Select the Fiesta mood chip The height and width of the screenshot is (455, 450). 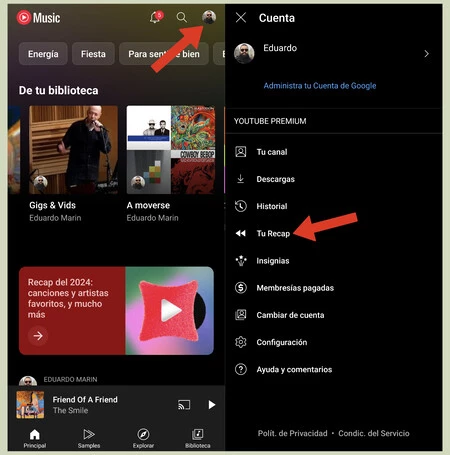[93, 54]
